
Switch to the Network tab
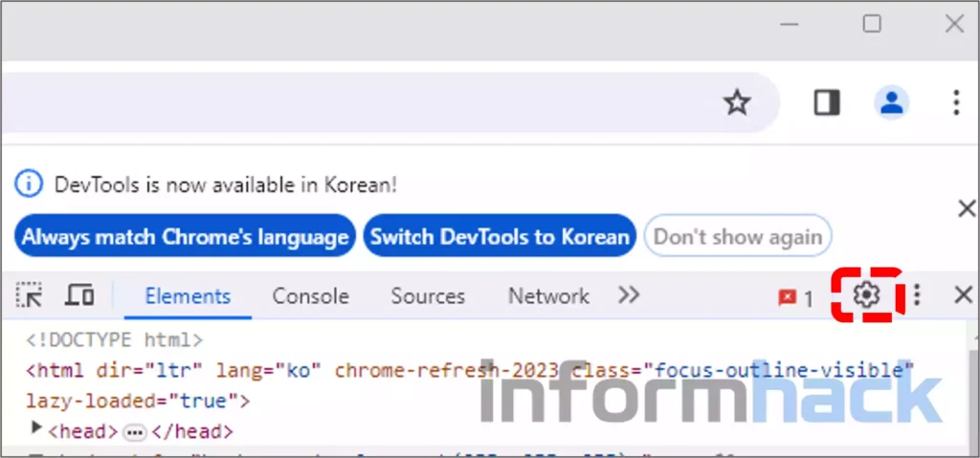tap(548, 296)
